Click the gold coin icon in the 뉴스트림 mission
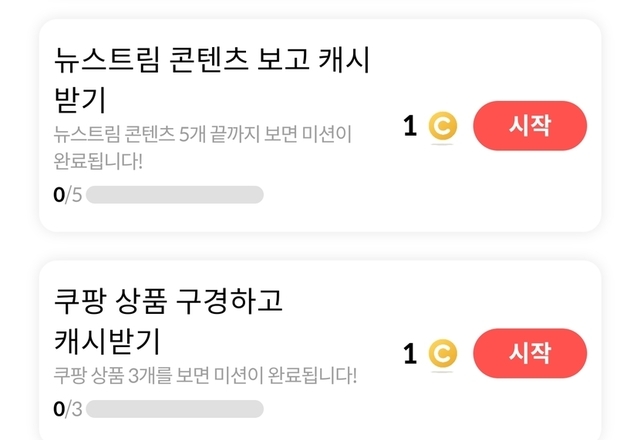The height and width of the screenshot is (440, 640). point(442,127)
